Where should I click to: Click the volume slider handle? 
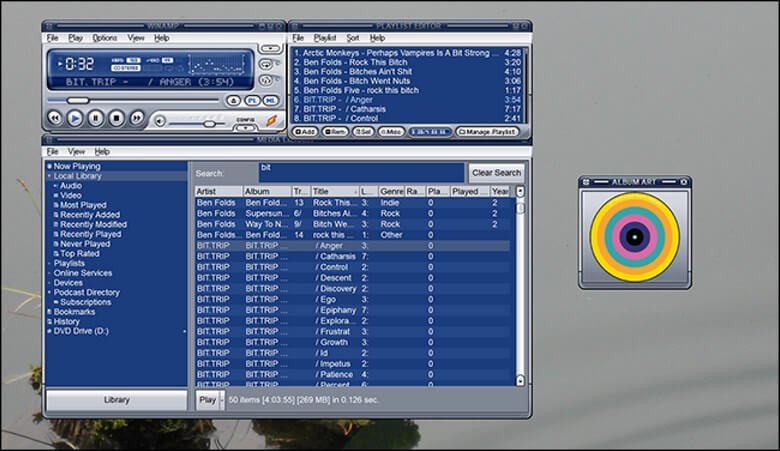click(209, 123)
